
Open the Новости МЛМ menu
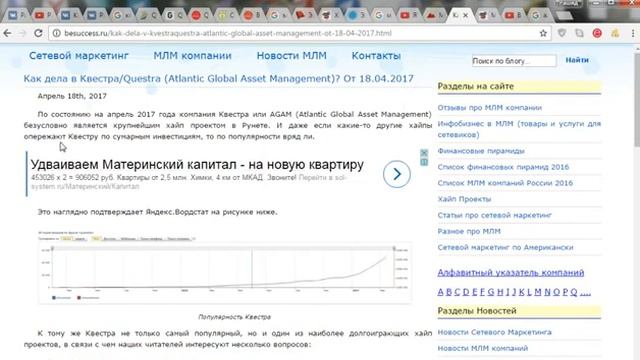(x=291, y=56)
